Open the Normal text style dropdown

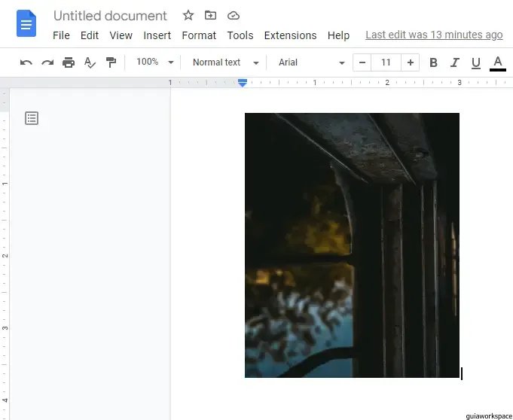pos(226,62)
